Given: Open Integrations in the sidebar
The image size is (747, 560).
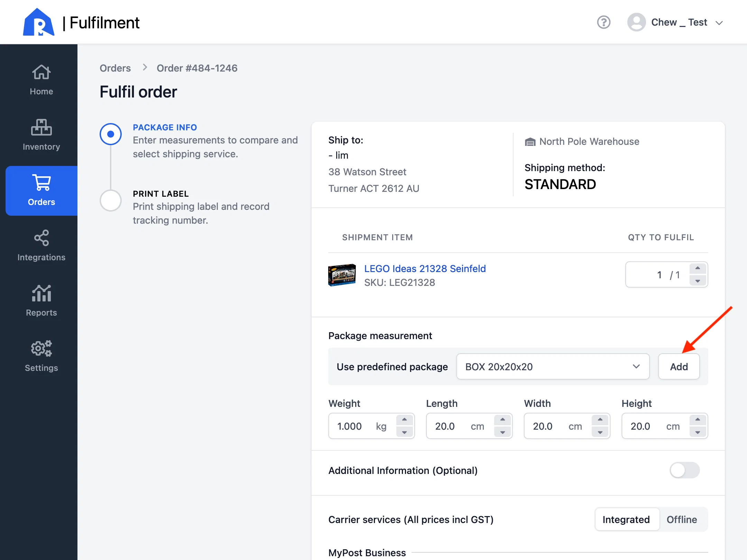Looking at the screenshot, I should [41, 246].
